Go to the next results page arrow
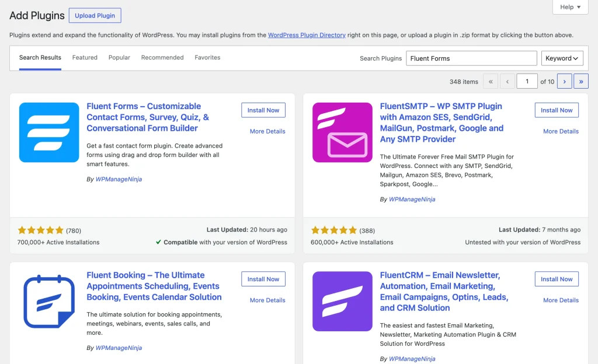 pyautogui.click(x=564, y=81)
